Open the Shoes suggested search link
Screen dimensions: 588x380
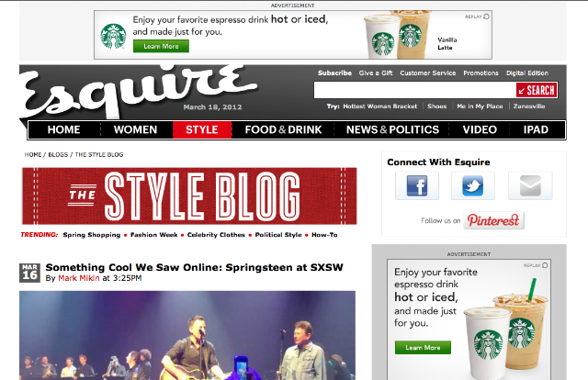(x=437, y=106)
